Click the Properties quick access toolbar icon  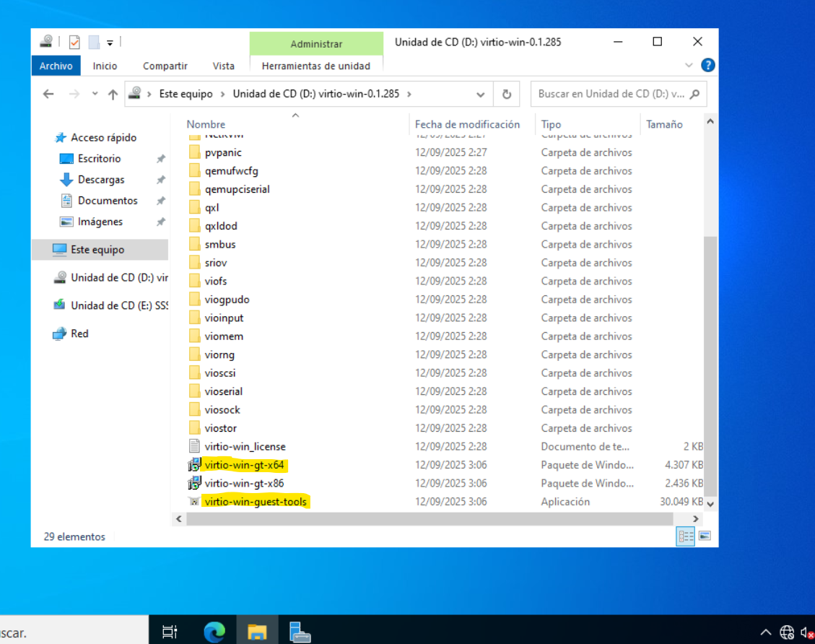(74, 42)
